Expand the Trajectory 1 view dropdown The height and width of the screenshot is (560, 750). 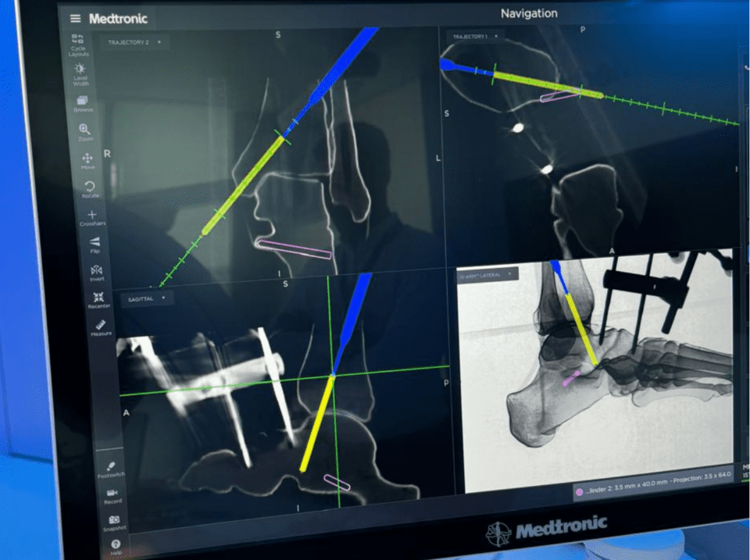point(474,37)
